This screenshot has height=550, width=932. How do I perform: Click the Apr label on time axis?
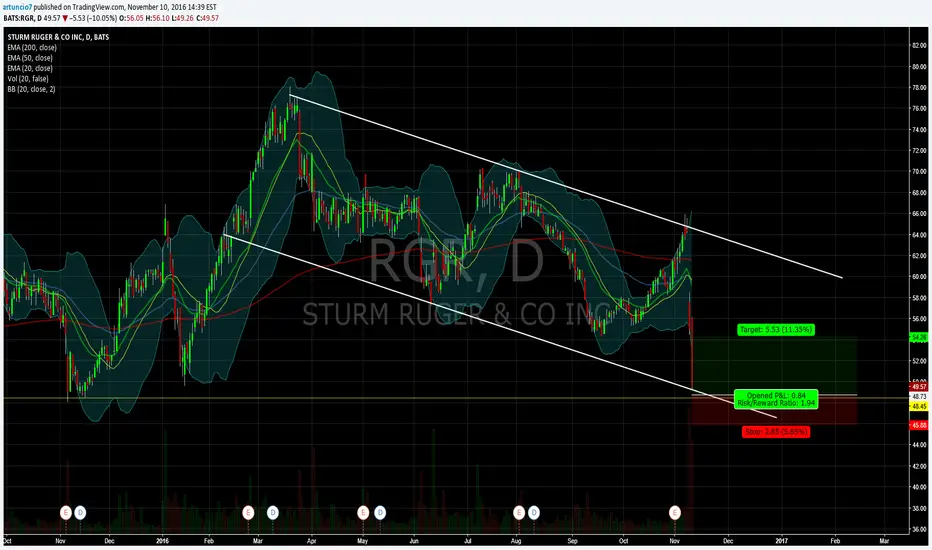coord(311,540)
